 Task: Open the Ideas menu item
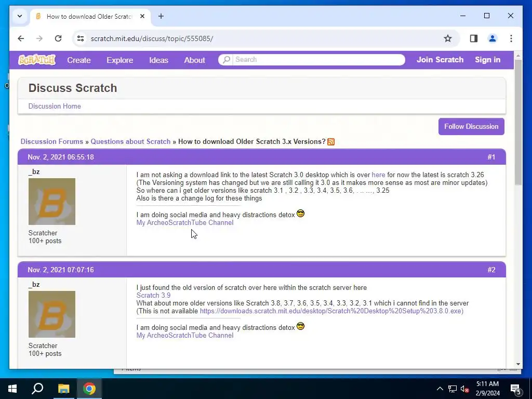tap(158, 60)
